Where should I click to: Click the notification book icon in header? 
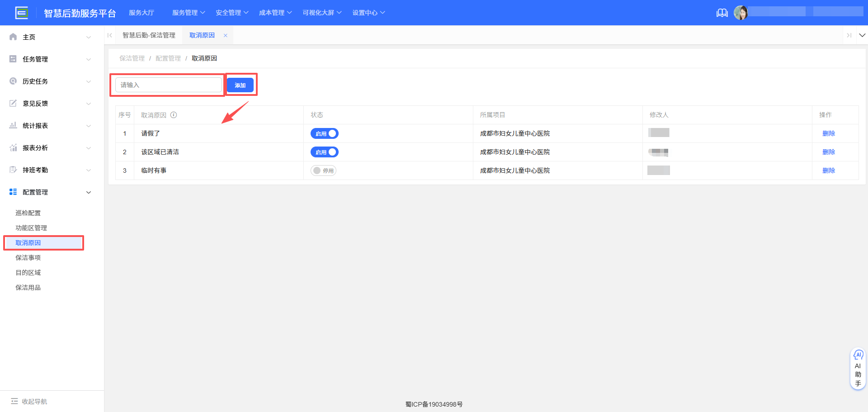pos(722,13)
